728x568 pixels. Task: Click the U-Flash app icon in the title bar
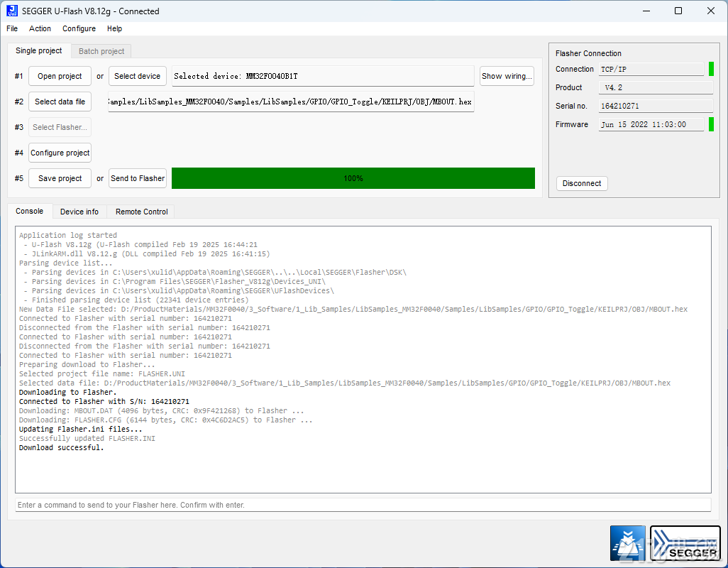12,11
